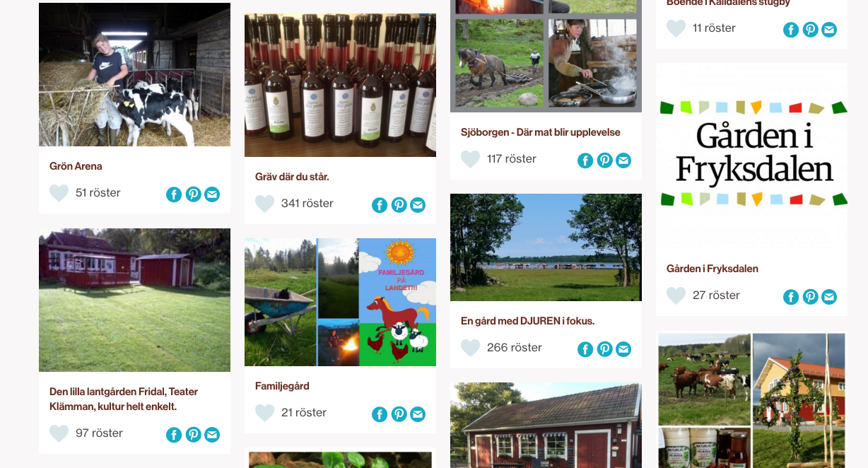
Task: Vote heart for Sjöborgen entry
Action: point(471,159)
